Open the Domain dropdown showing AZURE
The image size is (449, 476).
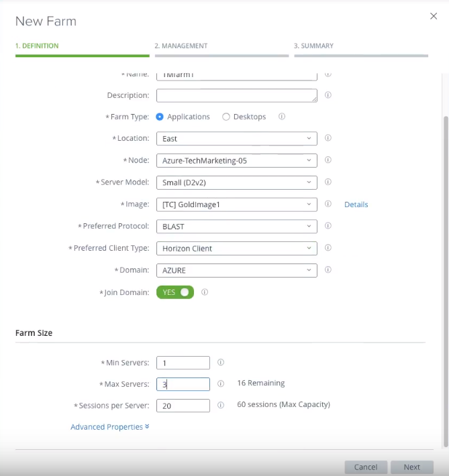[237, 270]
